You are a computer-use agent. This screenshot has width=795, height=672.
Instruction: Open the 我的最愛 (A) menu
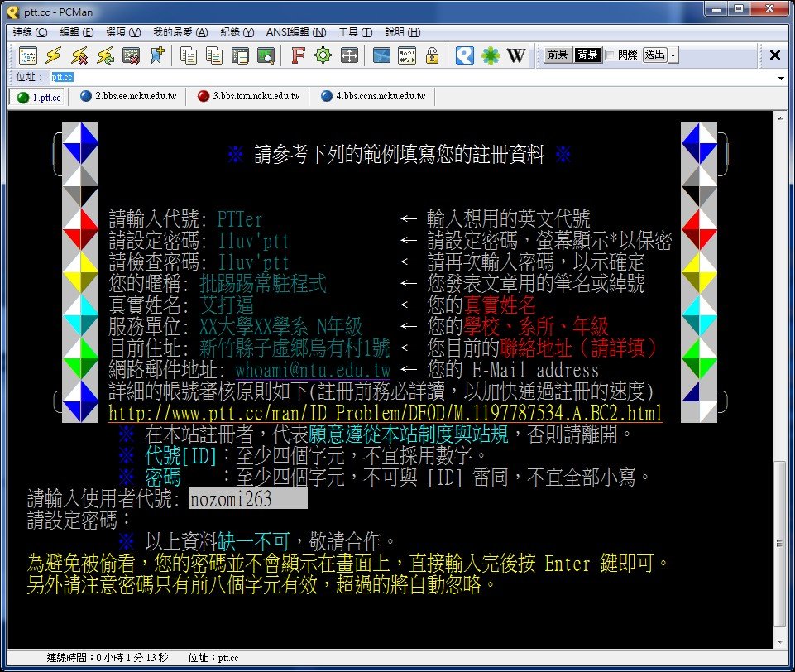[x=180, y=32]
